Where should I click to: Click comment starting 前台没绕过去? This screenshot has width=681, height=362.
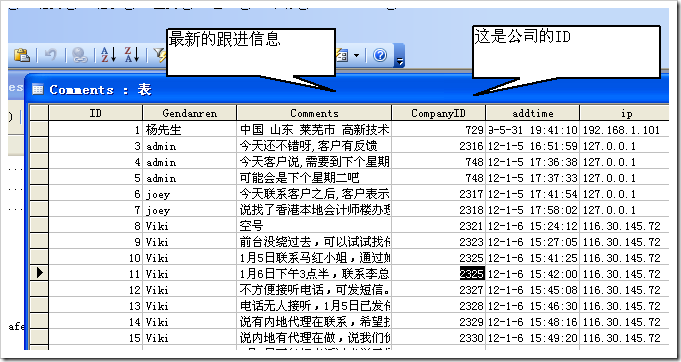(314, 242)
